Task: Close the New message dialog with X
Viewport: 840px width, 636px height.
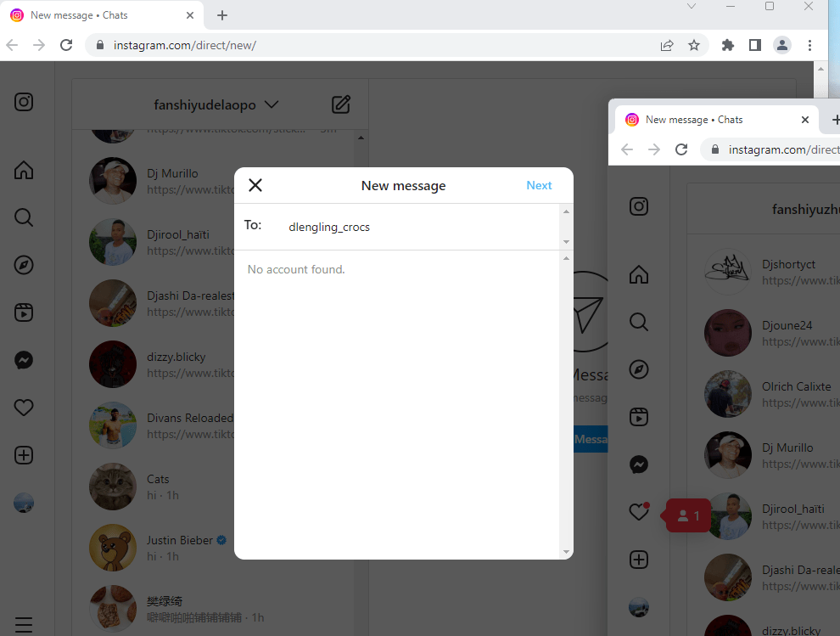Action: tap(255, 185)
